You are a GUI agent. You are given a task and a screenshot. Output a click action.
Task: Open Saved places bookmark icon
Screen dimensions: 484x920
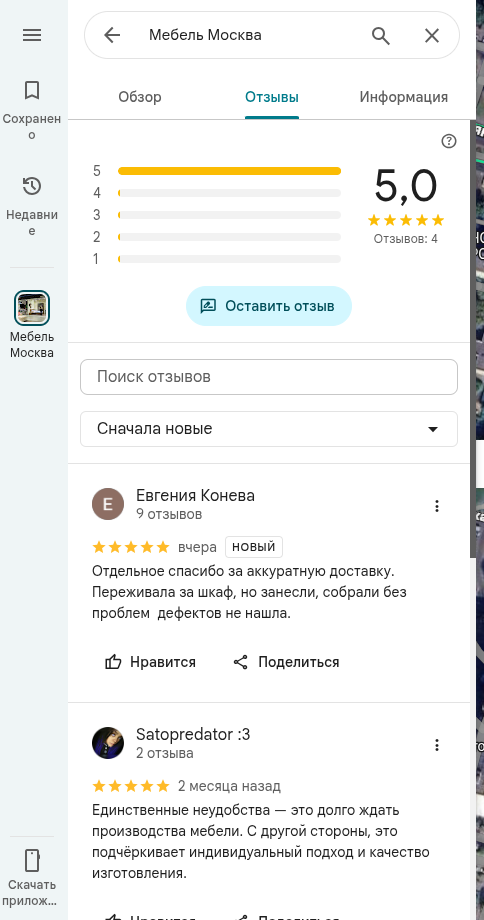click(x=32, y=90)
